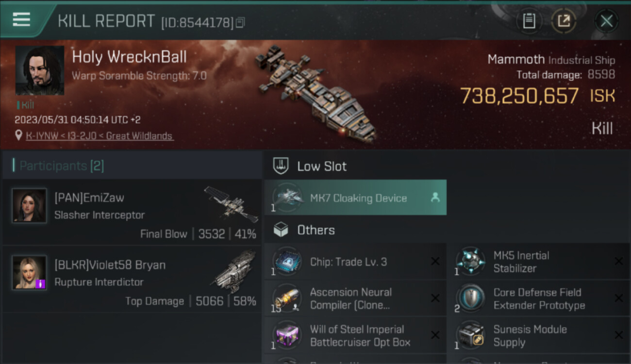Click the clipboard report icon
Screen dimensions: 631x364
pos(529,21)
